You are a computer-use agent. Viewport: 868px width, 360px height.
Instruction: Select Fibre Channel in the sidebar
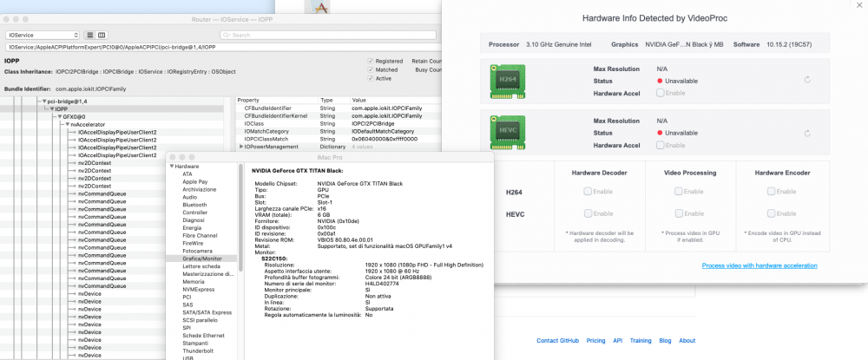click(201, 236)
